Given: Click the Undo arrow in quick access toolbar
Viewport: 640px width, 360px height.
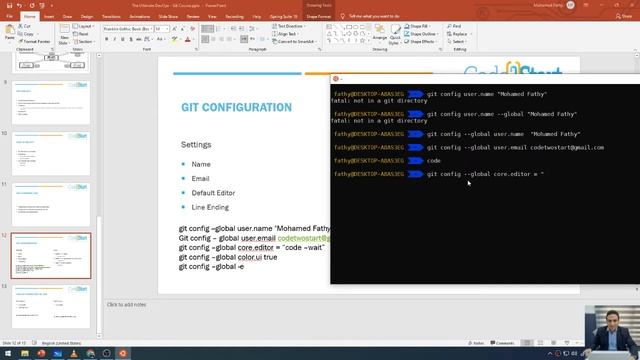Looking at the screenshot, I should point(20,6).
